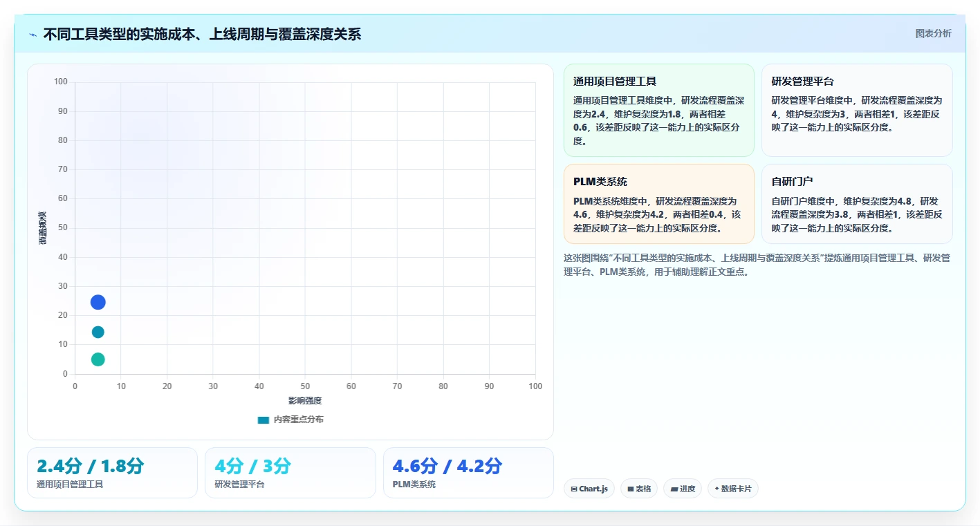Click the lightning icon beside the title
This screenshot has width=980, height=526.
[x=33, y=34]
